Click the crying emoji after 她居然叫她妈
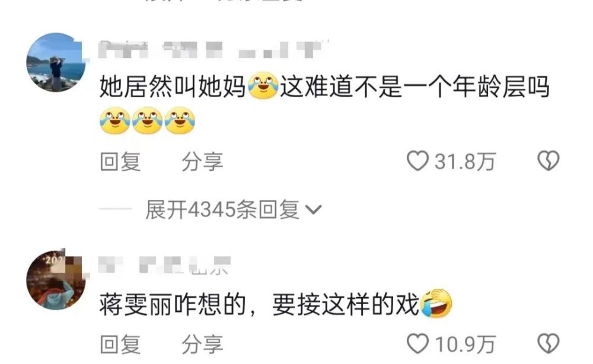This screenshot has height=364, width=593. click(263, 85)
